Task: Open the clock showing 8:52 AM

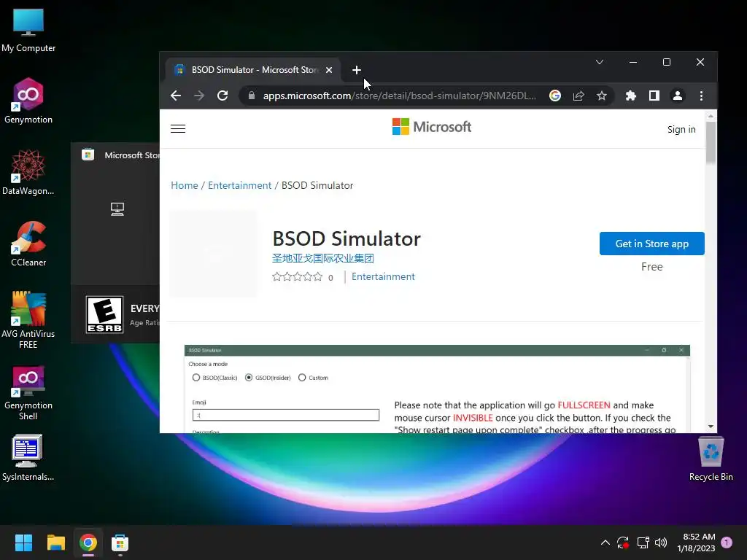Action: tap(696, 542)
